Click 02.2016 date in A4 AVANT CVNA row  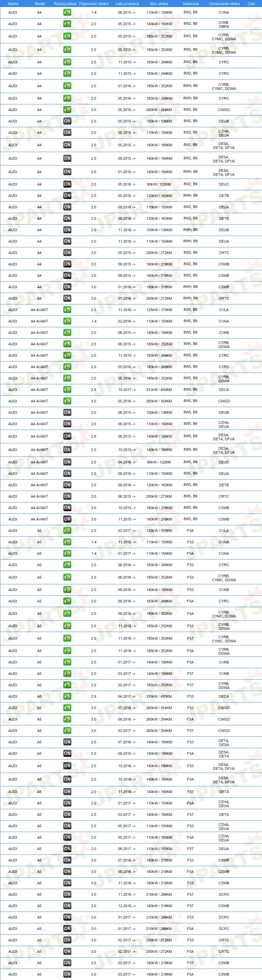126,321
